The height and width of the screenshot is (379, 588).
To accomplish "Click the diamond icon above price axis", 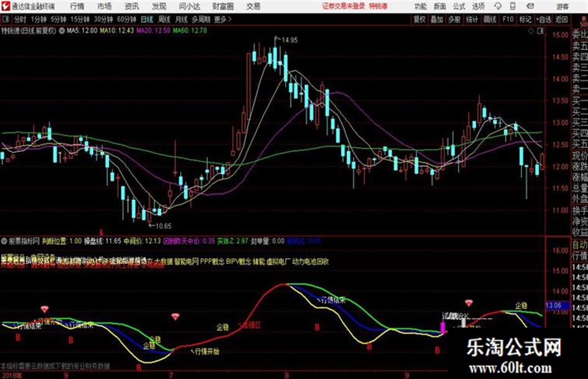I will [x=531, y=31].
